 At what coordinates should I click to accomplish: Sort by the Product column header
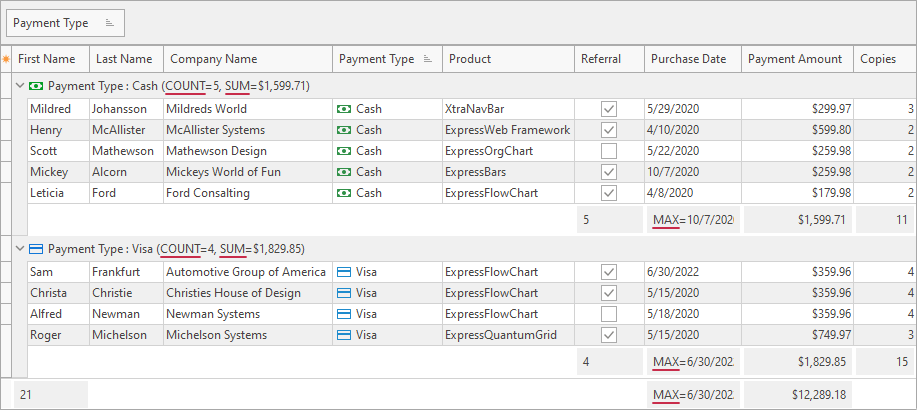[x=508, y=59]
